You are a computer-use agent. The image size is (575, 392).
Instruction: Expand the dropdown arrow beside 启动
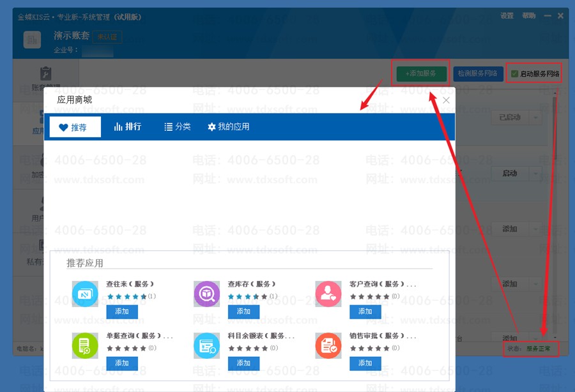pos(536,173)
